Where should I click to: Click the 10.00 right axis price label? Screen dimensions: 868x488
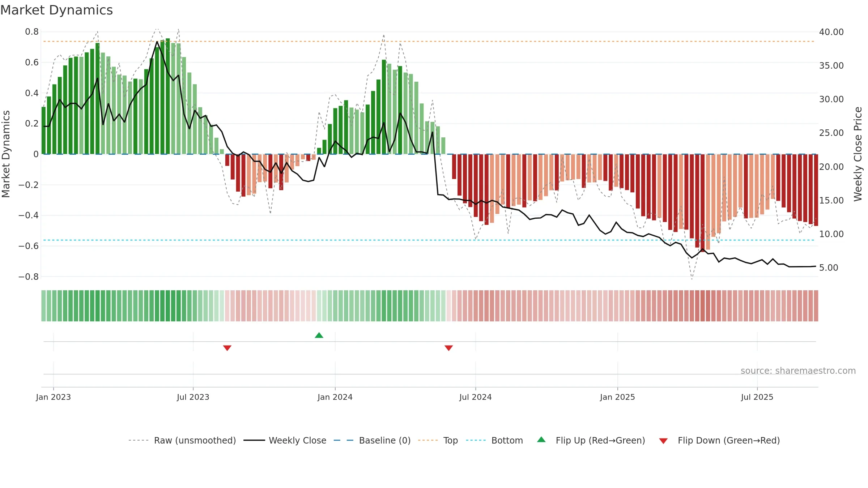click(831, 234)
